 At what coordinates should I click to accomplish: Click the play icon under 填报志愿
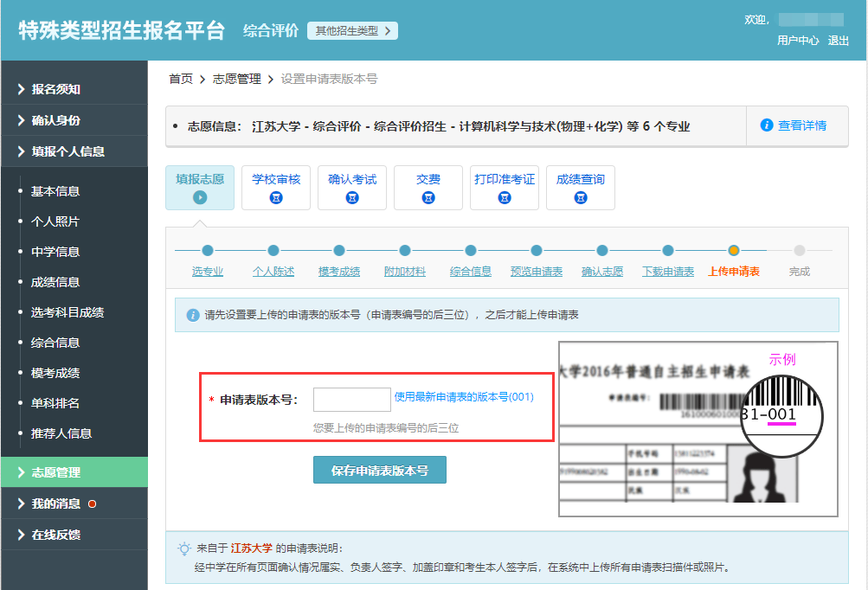(200, 198)
